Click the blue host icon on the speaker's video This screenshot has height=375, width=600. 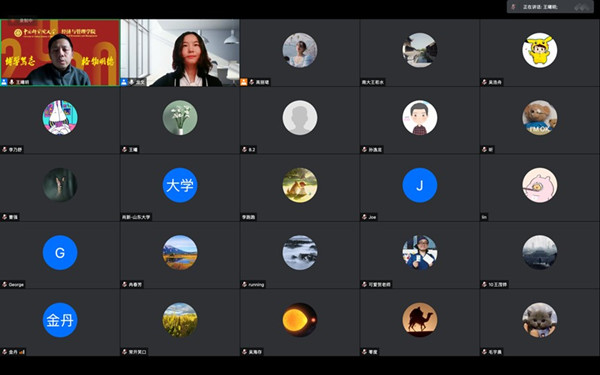4,82
